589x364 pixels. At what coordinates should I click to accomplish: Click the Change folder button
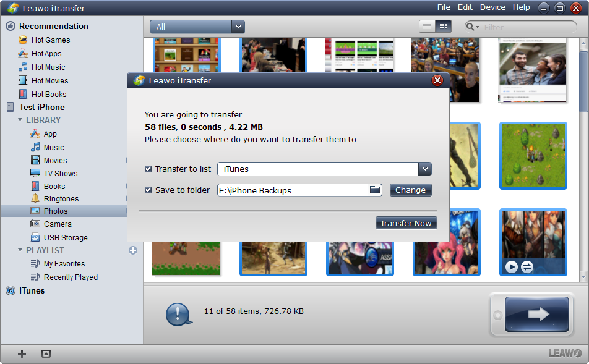click(x=410, y=190)
